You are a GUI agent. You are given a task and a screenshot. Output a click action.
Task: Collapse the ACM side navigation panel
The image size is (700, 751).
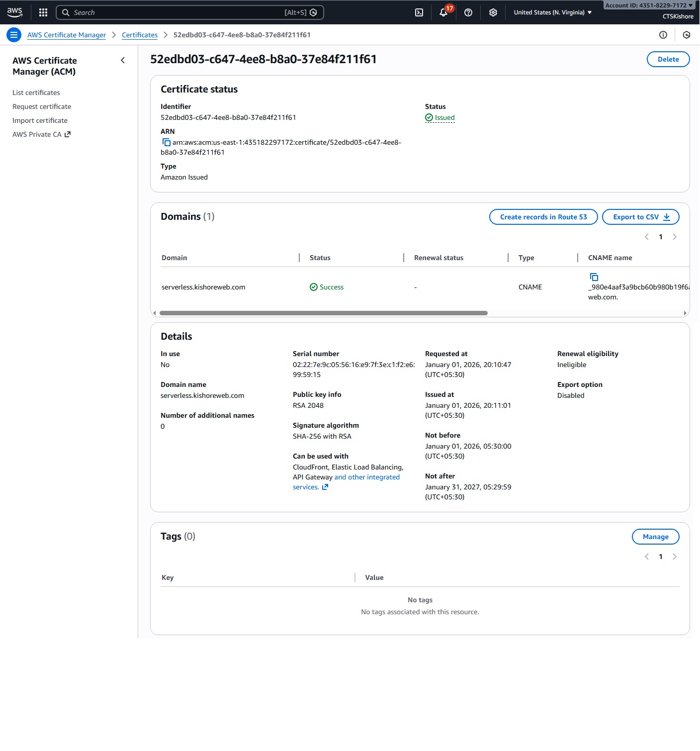point(123,60)
